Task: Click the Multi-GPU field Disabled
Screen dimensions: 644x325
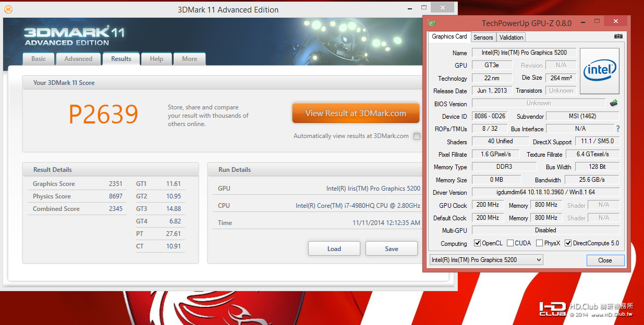Action: (545, 230)
